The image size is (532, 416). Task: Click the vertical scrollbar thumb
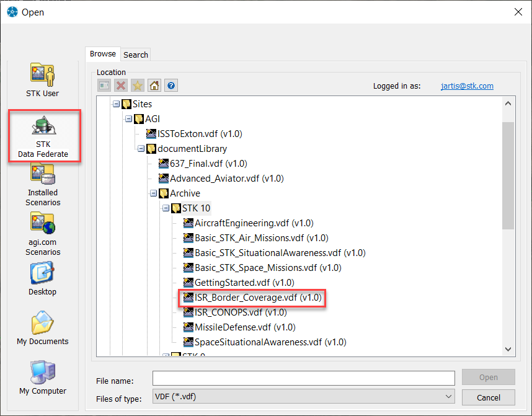pyautogui.click(x=508, y=175)
